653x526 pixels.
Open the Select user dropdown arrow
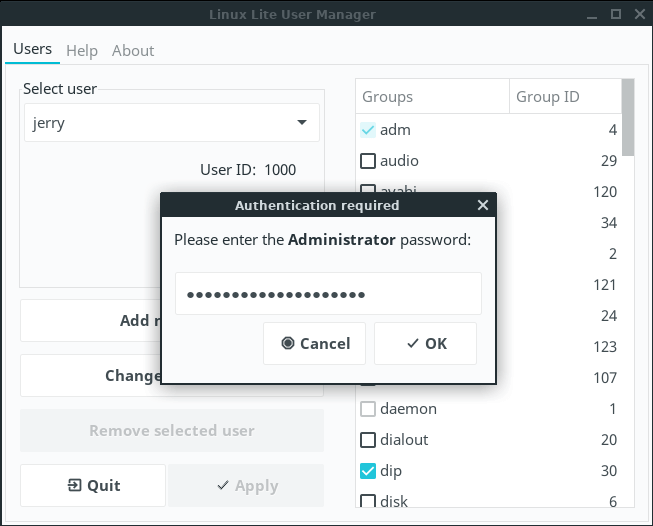[x=302, y=123]
